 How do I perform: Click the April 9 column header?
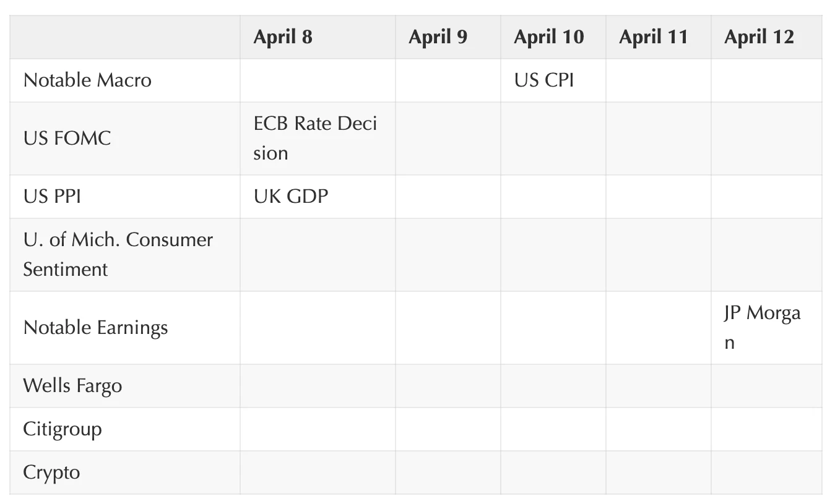point(438,37)
